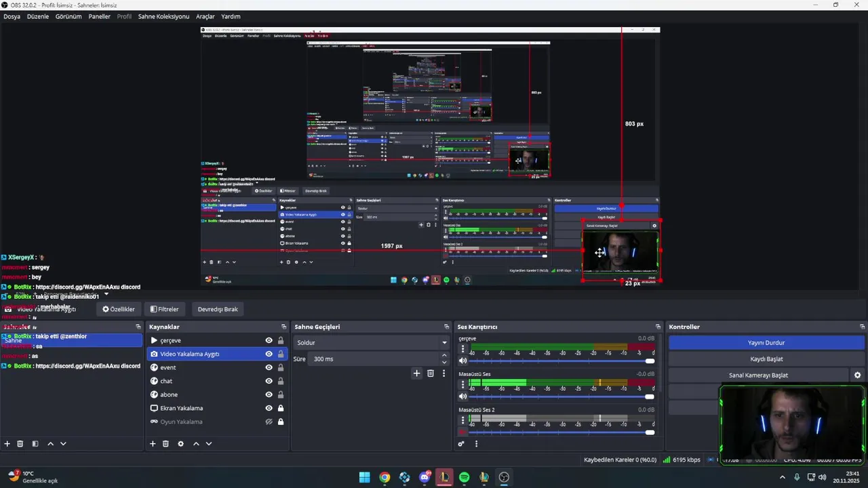This screenshot has height=488, width=868.
Task: Unmute Masaüstü Ses 2 audio channel
Action: point(463,432)
